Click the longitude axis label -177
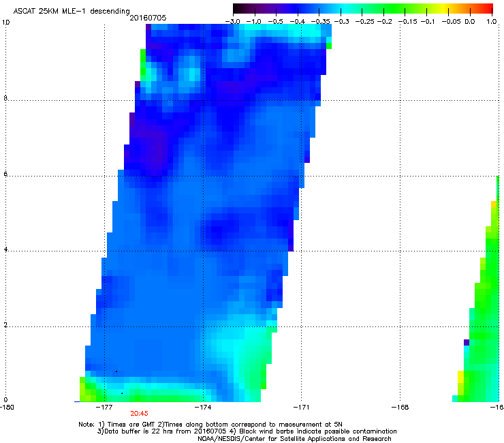504x443 pixels. coord(105,408)
